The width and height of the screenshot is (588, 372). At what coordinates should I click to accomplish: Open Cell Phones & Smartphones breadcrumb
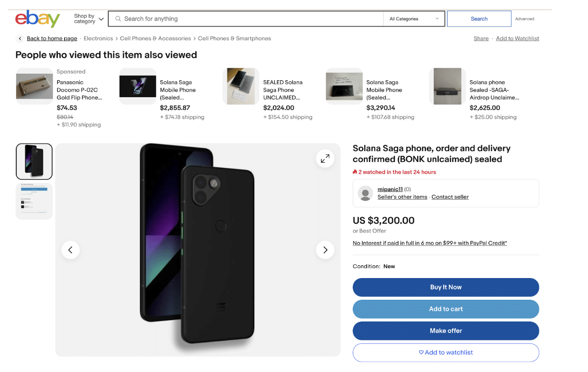click(234, 38)
